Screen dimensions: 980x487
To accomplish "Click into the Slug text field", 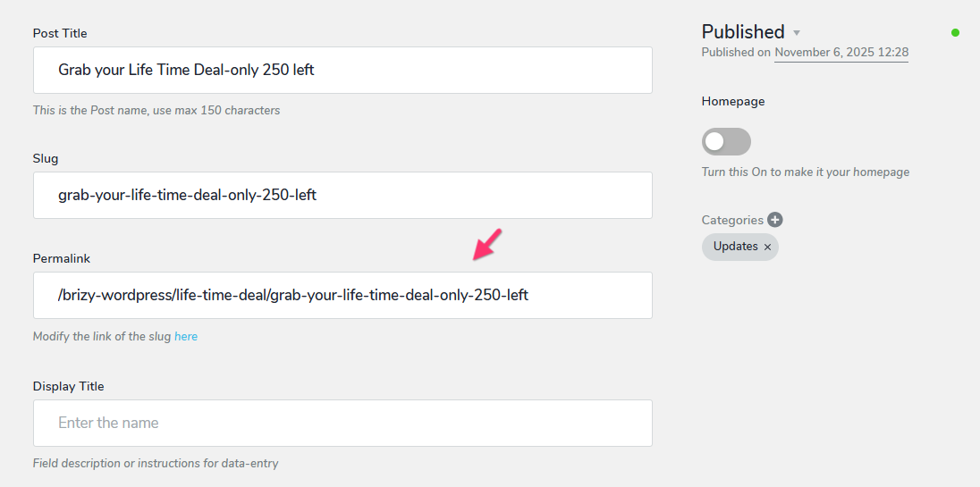I will (x=342, y=196).
